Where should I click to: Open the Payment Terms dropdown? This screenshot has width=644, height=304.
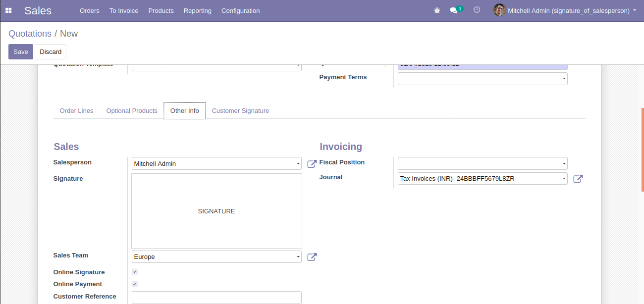483,79
